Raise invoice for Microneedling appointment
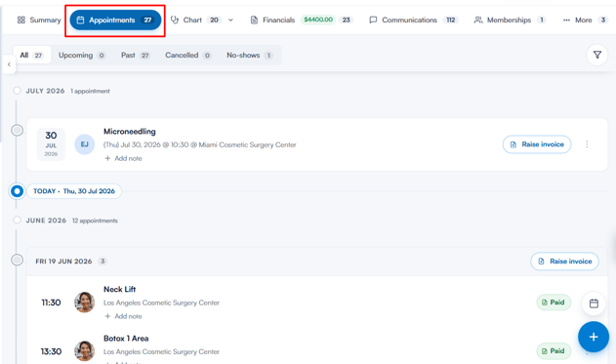 (x=537, y=144)
